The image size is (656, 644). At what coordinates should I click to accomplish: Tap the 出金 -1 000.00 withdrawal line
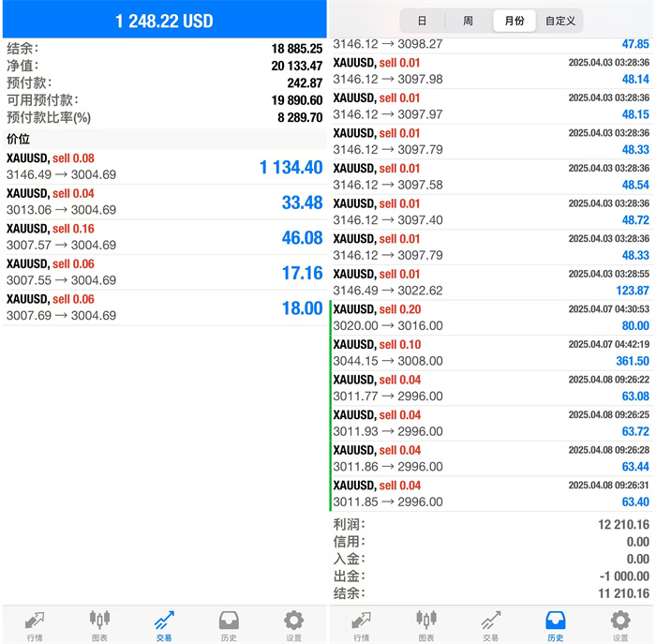pyautogui.click(x=491, y=576)
